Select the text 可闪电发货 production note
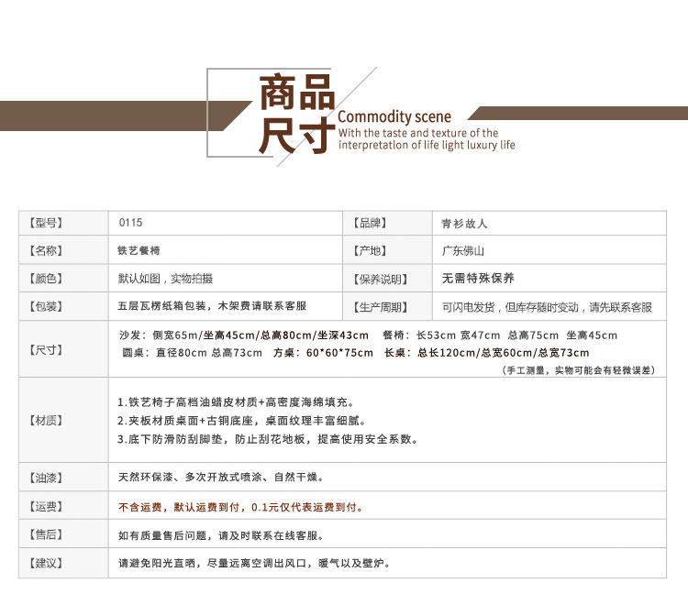 [x=547, y=307]
